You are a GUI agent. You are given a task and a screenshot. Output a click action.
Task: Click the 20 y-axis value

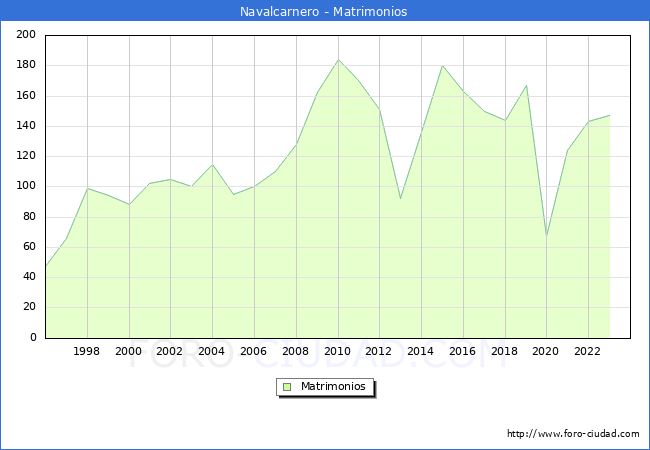(x=29, y=307)
